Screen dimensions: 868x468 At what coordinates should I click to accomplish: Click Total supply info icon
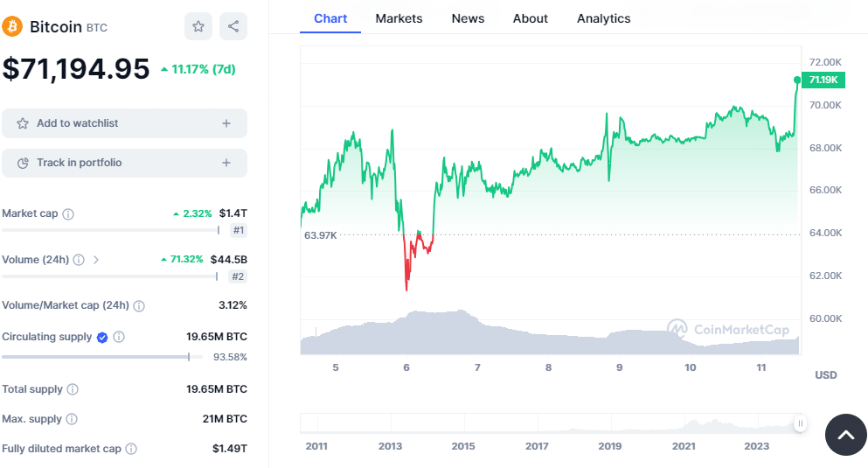[73, 389]
